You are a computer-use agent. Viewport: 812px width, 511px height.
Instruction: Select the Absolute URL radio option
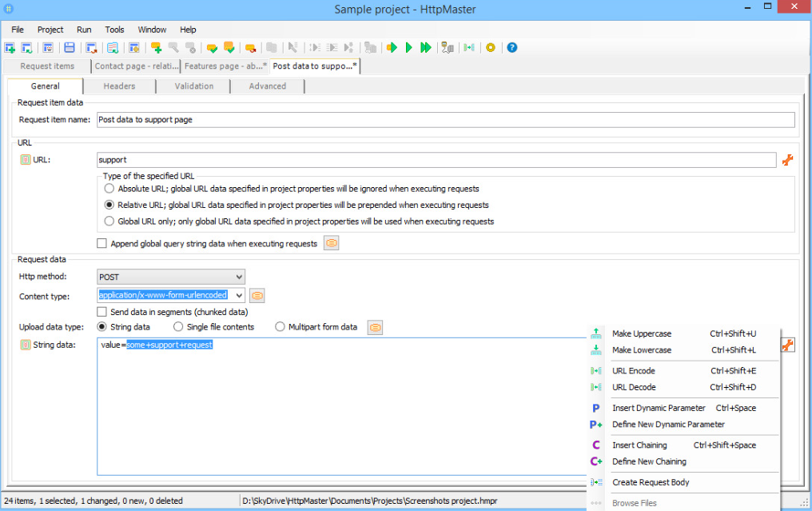pos(109,189)
